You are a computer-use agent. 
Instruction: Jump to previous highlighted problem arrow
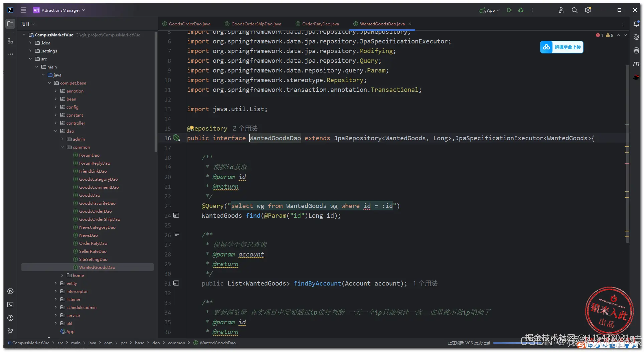(618, 35)
